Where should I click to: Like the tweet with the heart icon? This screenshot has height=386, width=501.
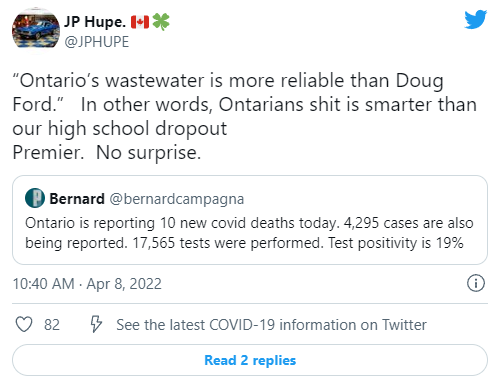pyautogui.click(x=24, y=324)
